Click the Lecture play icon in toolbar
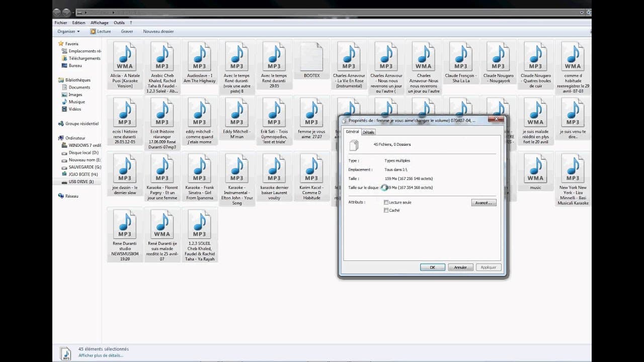This screenshot has width=644, height=362. [93, 32]
